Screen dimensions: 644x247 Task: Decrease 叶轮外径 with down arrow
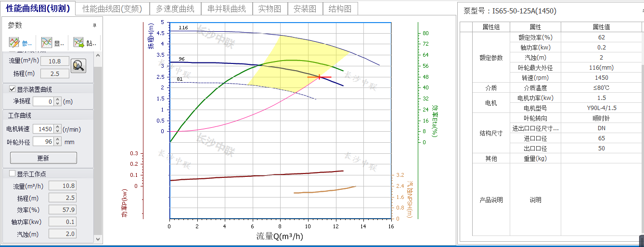tap(57, 144)
